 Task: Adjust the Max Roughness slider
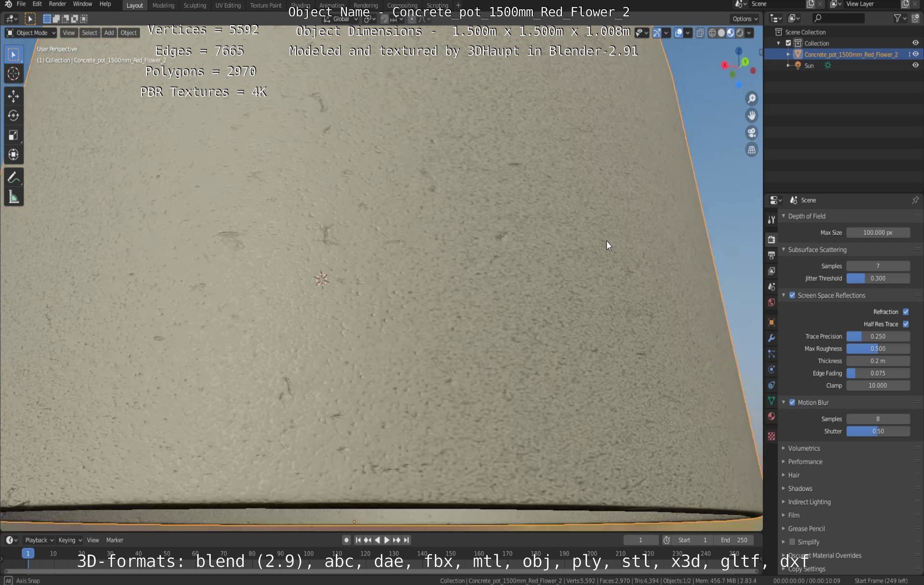[878, 348]
